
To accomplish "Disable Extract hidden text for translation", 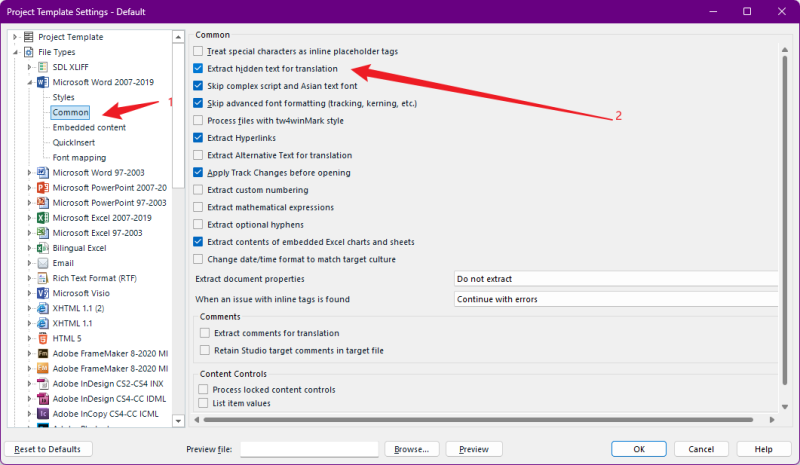I will coord(199,69).
